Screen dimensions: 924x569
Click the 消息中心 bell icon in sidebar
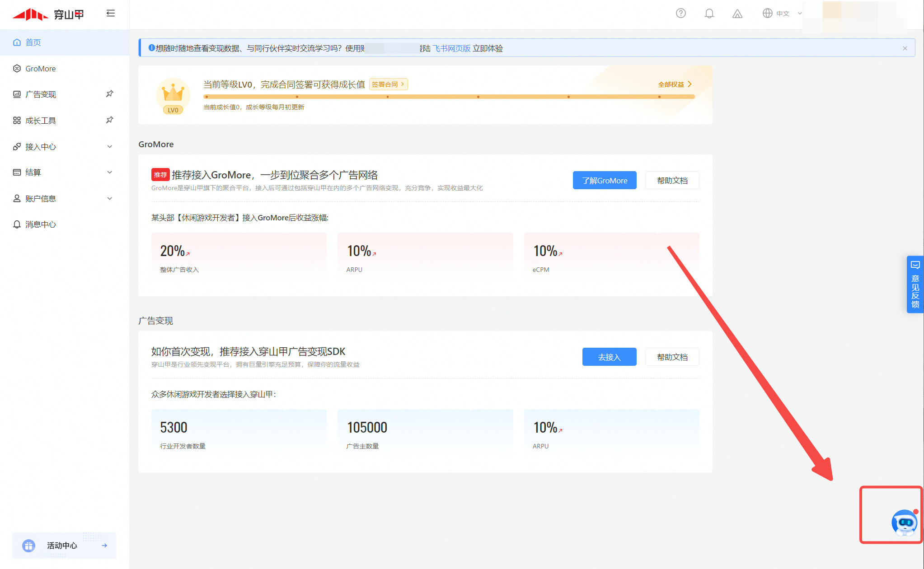(x=17, y=224)
